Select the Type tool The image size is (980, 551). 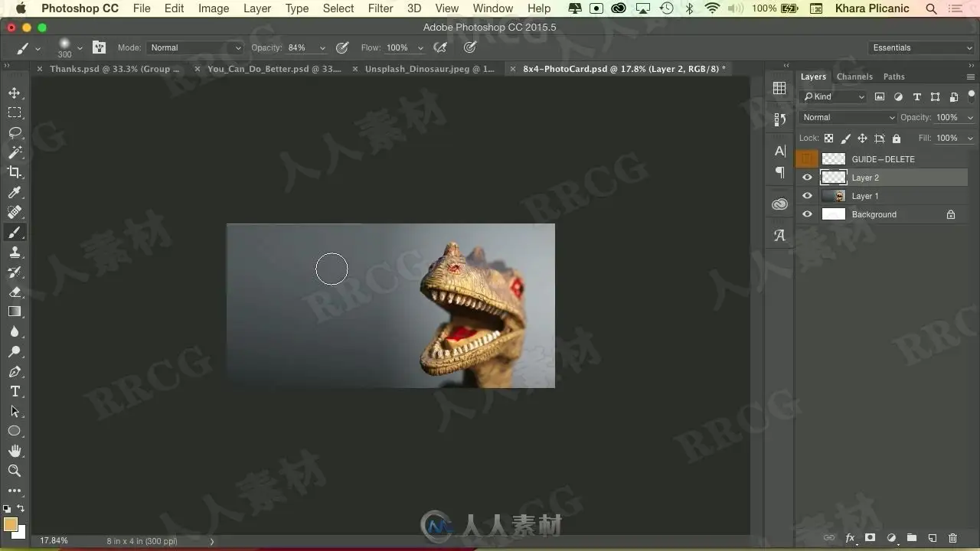(x=15, y=391)
